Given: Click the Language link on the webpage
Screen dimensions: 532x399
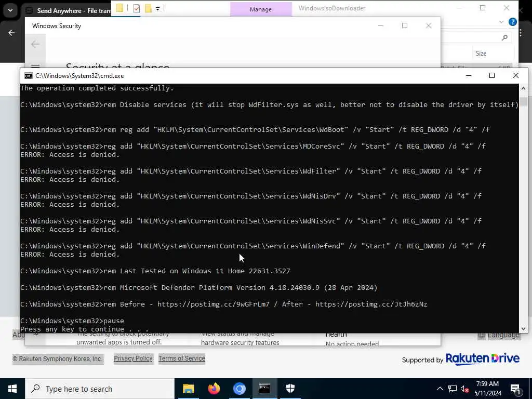Looking at the screenshot, I should coord(503,335).
